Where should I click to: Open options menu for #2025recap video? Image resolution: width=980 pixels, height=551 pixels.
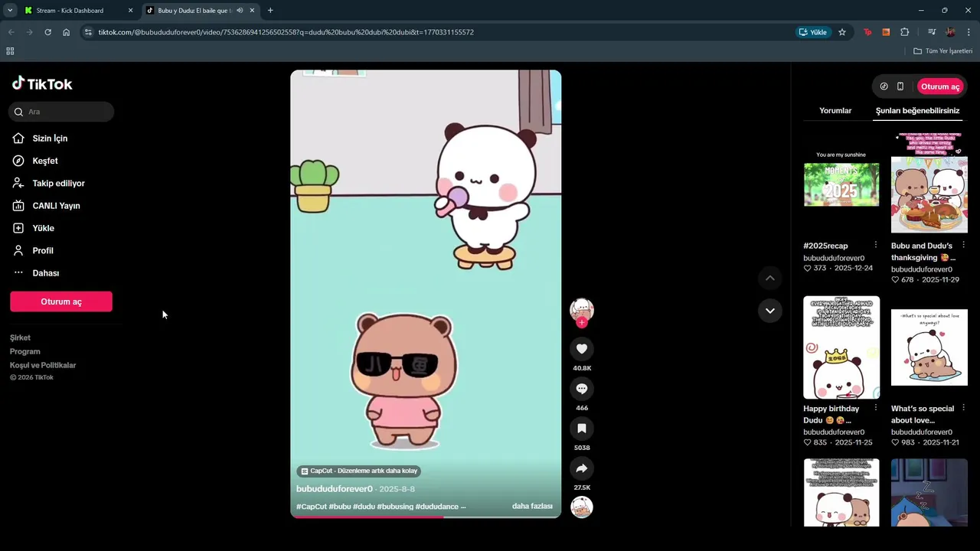pos(876,246)
